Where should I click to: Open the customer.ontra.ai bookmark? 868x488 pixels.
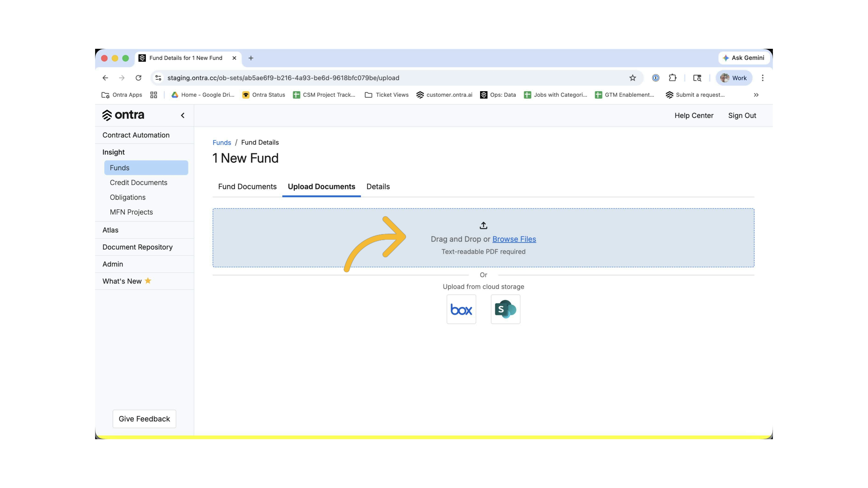coord(444,95)
